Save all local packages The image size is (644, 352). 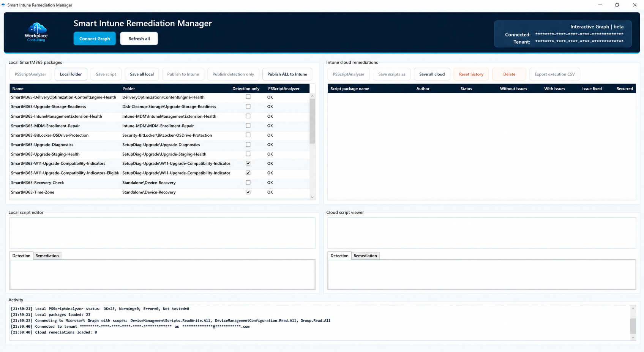coord(142,74)
